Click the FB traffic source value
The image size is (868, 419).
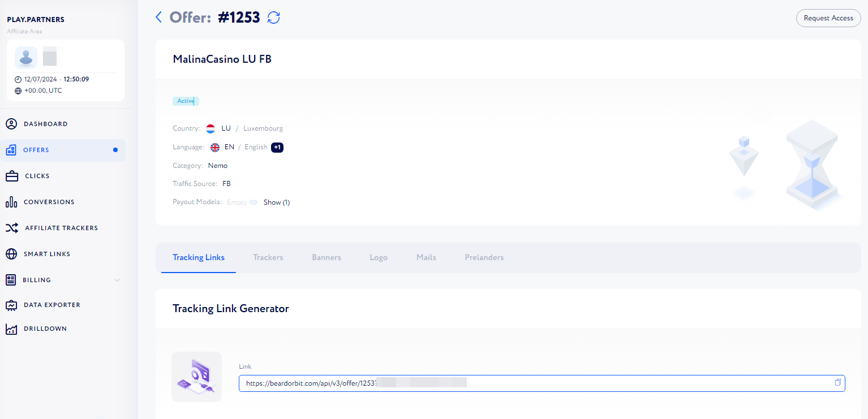[226, 184]
